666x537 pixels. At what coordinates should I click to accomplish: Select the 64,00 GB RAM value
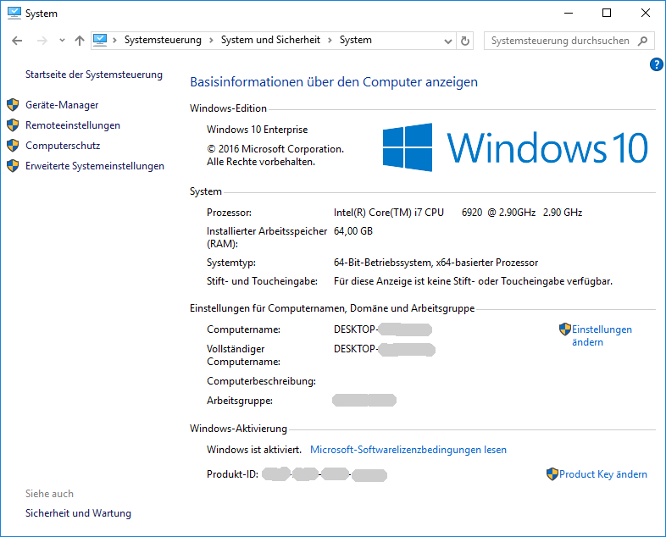pos(353,231)
